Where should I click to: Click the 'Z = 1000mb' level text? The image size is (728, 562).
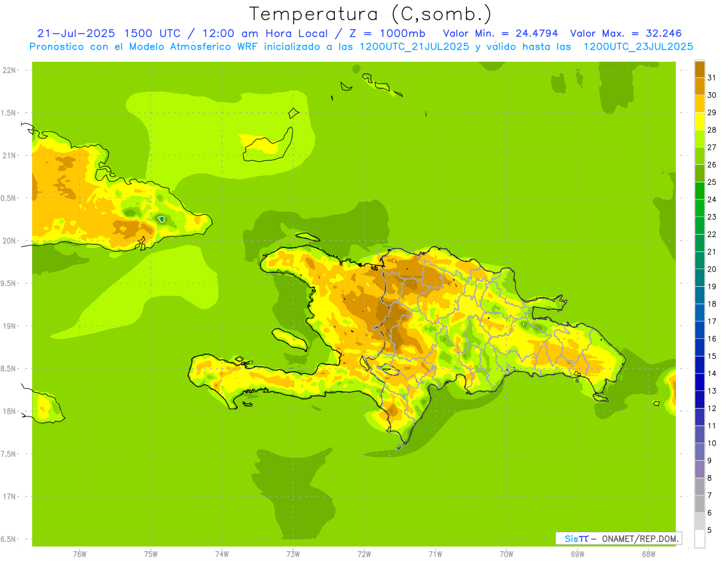tap(386, 33)
